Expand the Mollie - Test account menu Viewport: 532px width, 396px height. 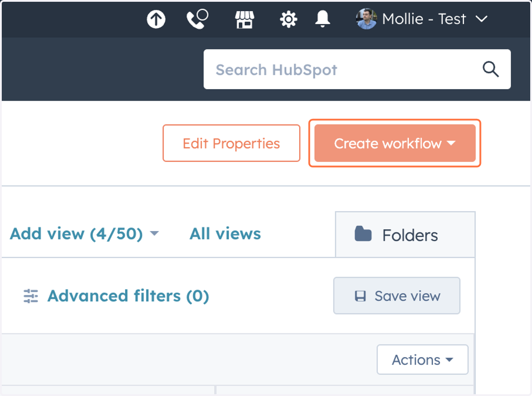[x=422, y=19]
